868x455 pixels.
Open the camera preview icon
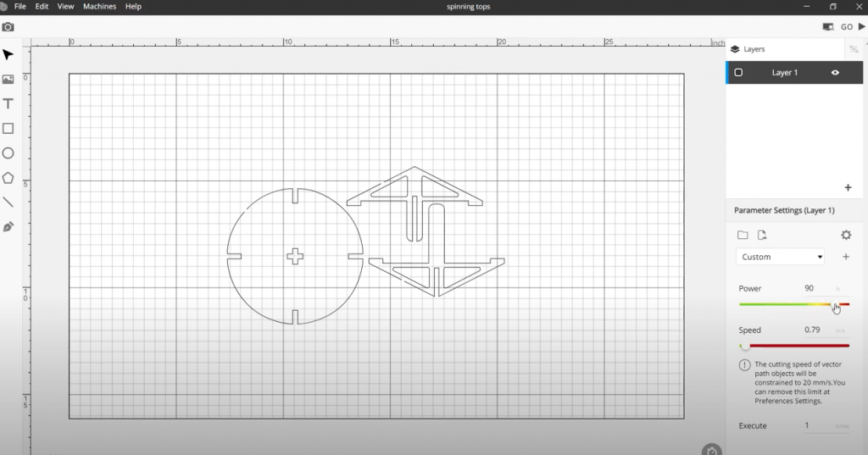[x=8, y=26]
